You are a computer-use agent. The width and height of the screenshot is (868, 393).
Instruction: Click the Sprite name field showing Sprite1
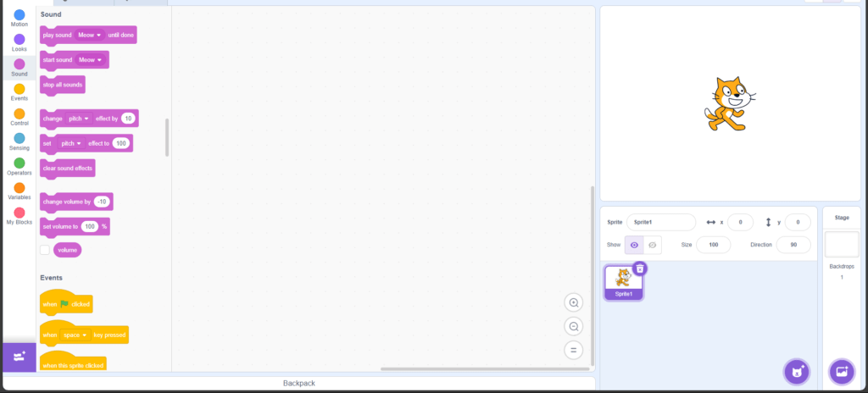click(x=661, y=222)
